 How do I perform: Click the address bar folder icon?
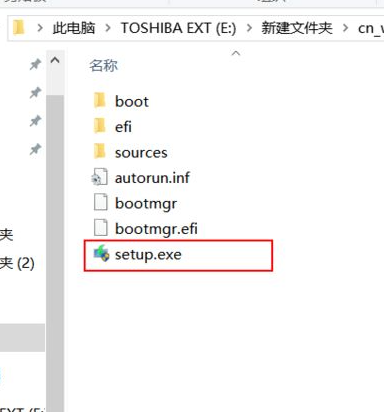pos(19,28)
